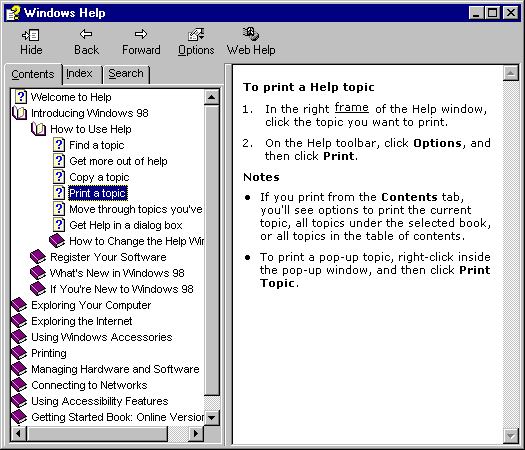Click the contents list scroll up arrow

coord(211,97)
